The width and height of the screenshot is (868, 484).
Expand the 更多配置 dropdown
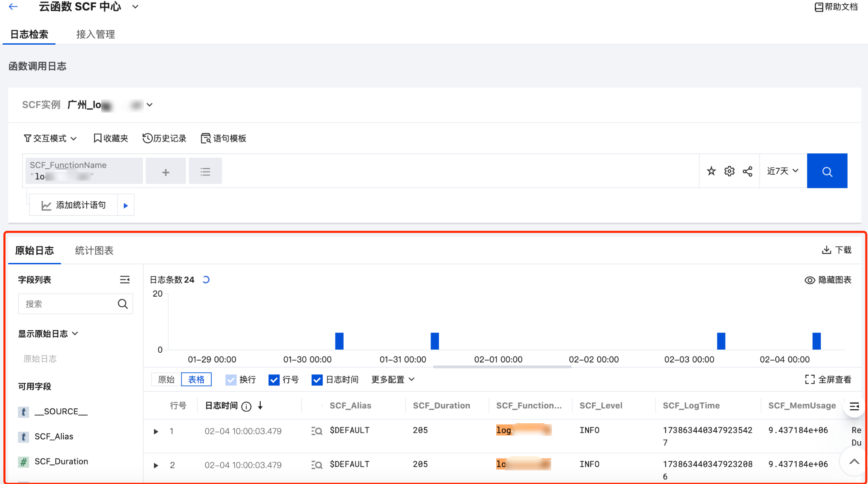coord(393,379)
